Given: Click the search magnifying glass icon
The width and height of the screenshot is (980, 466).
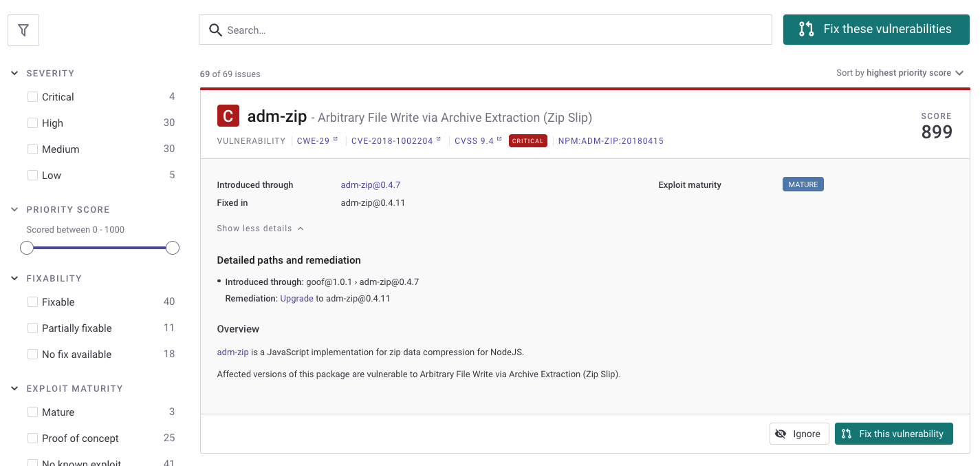Looking at the screenshot, I should coord(215,30).
